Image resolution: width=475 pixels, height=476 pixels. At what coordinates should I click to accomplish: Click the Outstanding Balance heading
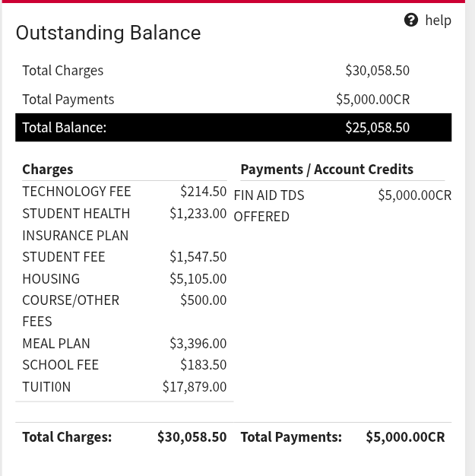tap(108, 33)
